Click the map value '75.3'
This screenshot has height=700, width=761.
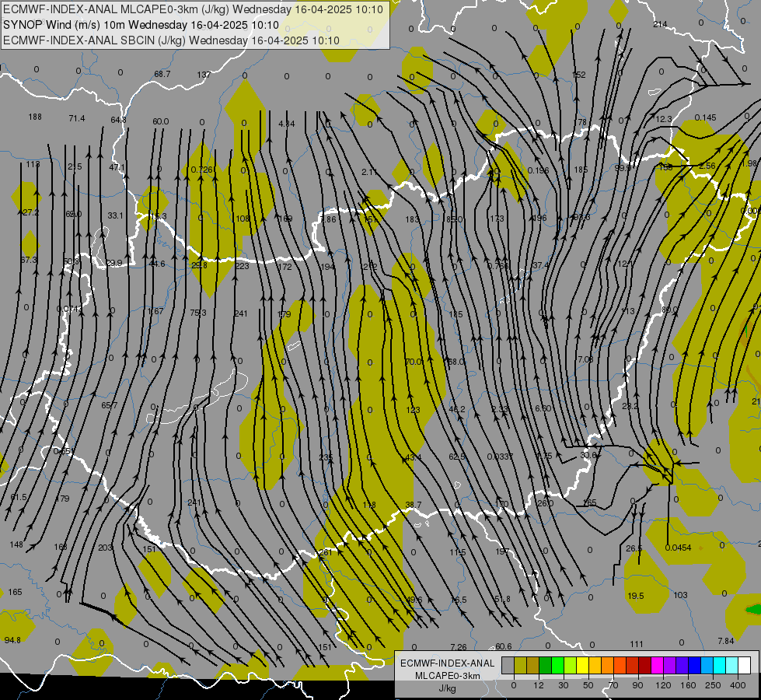pyautogui.click(x=198, y=313)
